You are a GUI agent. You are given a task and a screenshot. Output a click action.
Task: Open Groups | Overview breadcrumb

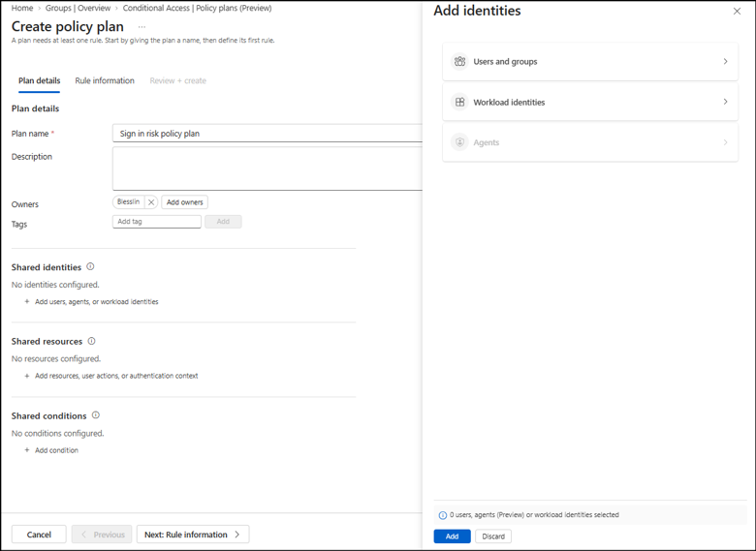pyautogui.click(x=78, y=8)
